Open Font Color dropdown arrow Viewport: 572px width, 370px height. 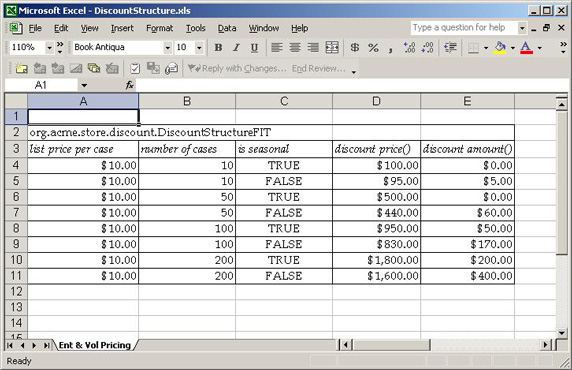pos(540,48)
